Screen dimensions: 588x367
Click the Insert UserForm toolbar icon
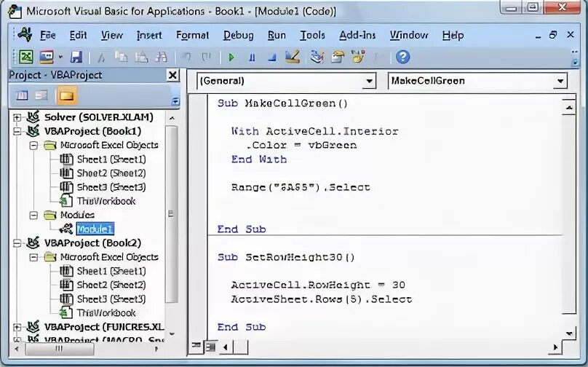(47, 57)
